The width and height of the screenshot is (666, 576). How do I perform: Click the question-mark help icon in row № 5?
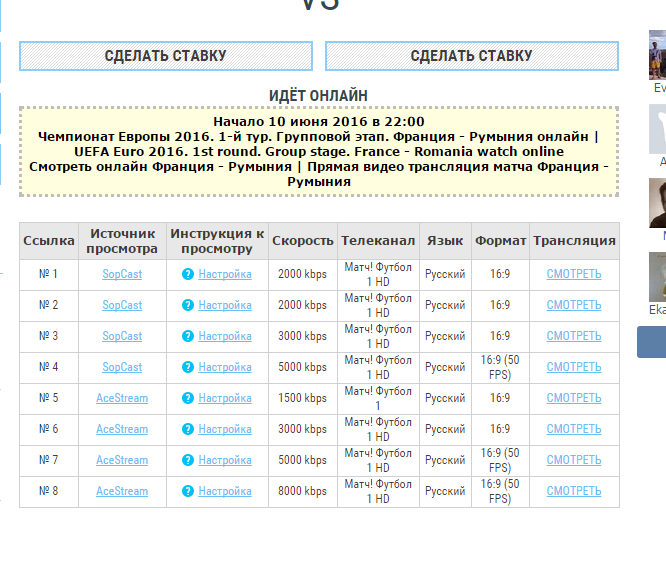tap(188, 398)
